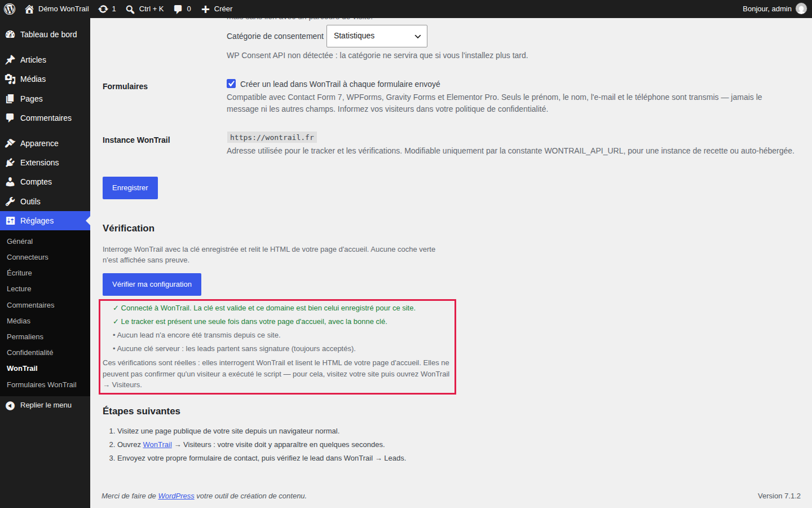Click Bonjour, admin account menu
This screenshot has width=812, height=508.
[x=774, y=9]
